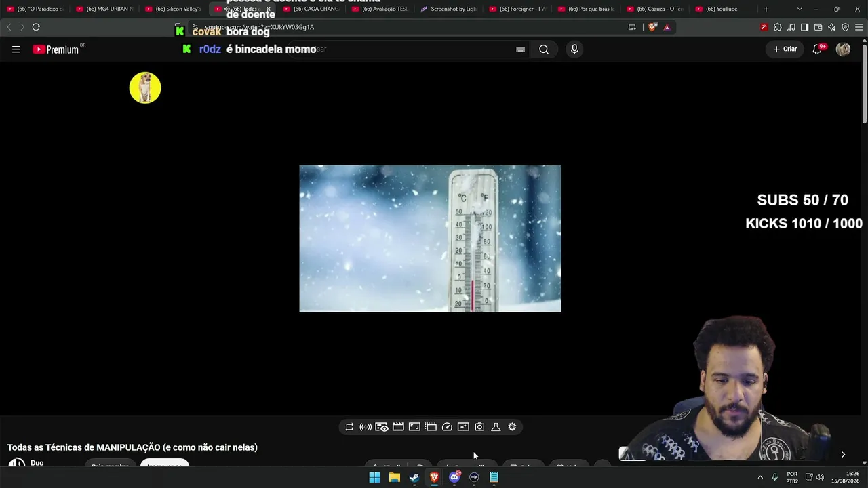
Task: Toggle the eye visibility icon in player toolbar
Action: pyautogui.click(x=382, y=427)
